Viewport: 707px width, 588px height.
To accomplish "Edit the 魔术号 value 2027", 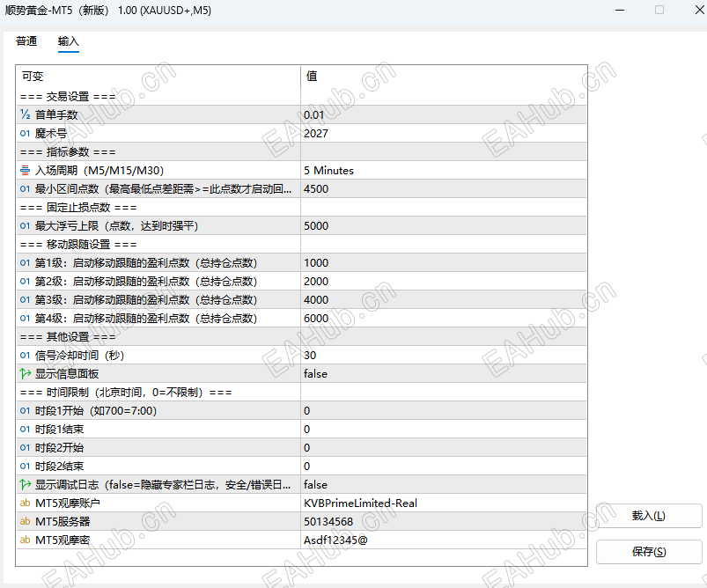I will pos(444,134).
